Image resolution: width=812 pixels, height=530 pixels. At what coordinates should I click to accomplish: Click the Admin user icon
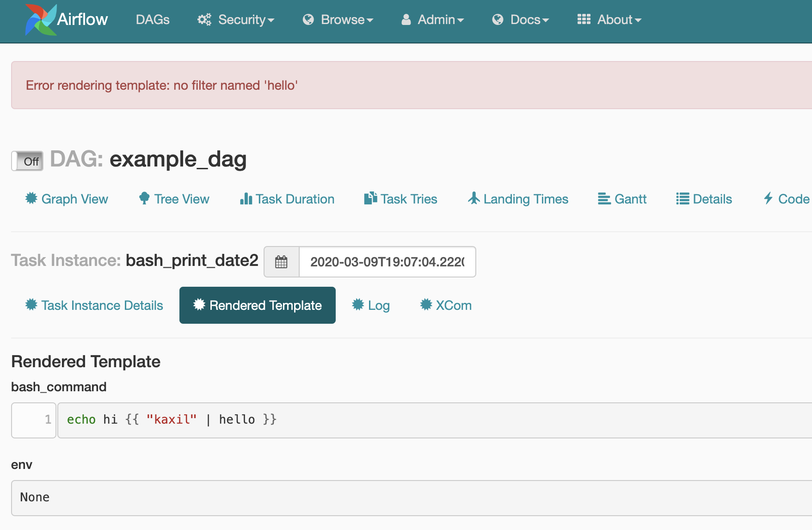[x=406, y=19]
